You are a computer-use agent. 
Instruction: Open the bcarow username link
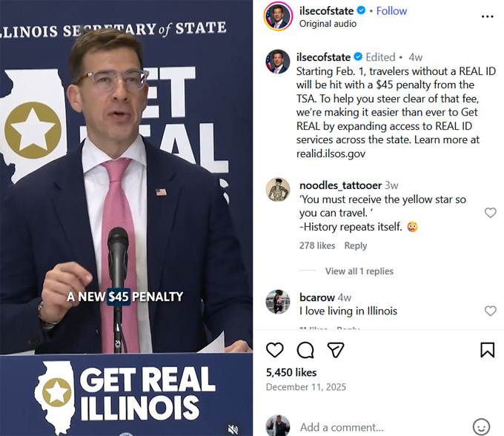[x=317, y=297]
